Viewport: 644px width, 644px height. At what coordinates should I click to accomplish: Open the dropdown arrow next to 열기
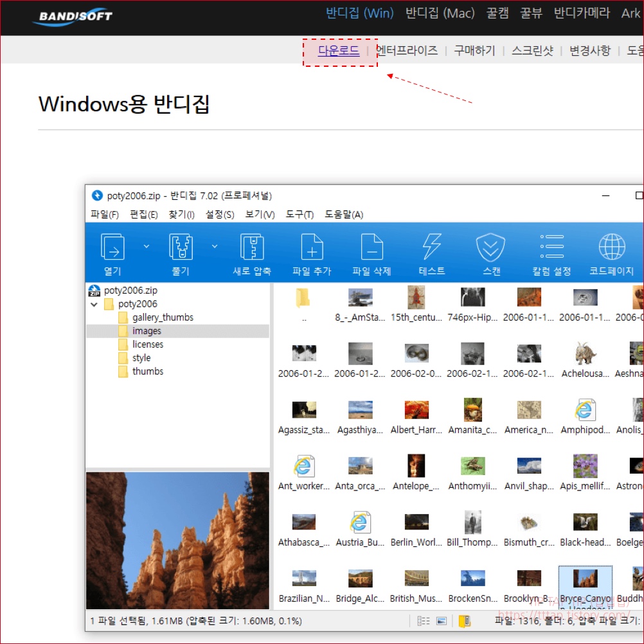pos(146,246)
